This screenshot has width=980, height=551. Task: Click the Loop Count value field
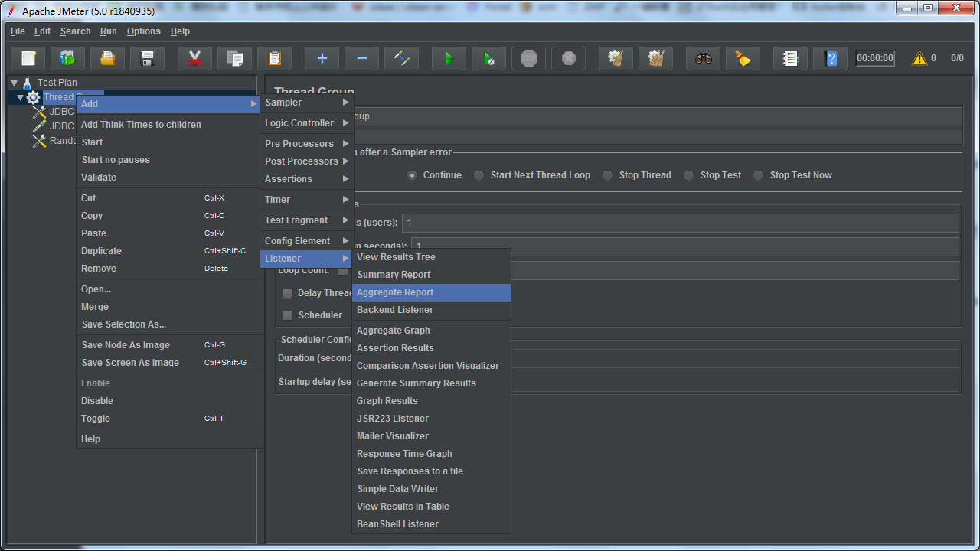pyautogui.click(x=735, y=271)
